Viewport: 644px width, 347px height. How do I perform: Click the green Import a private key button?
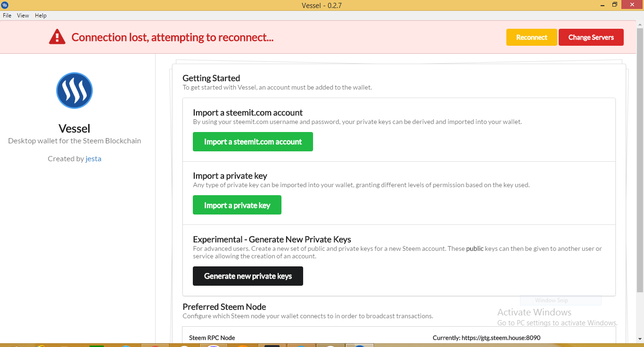(237, 205)
